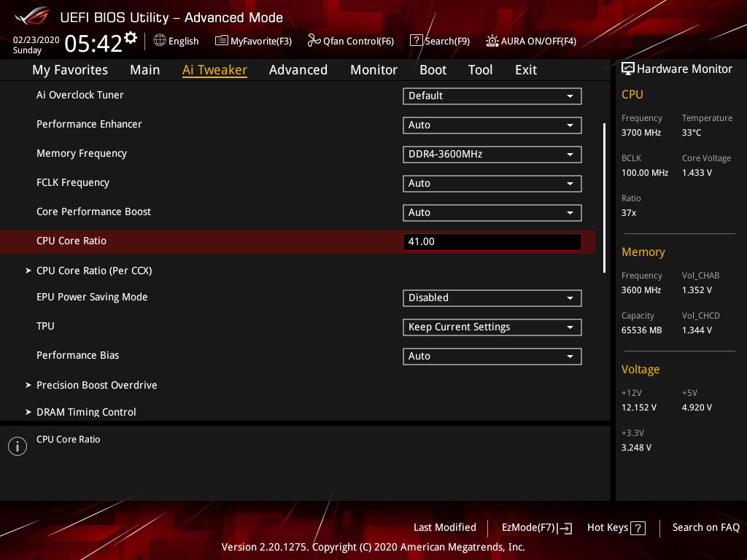This screenshot has height=560, width=747.
Task: Switch to the My Favorites tab
Action: pyautogui.click(x=70, y=70)
